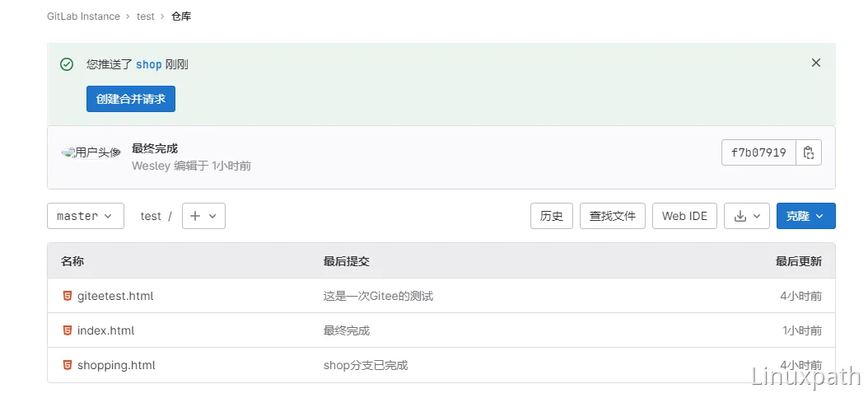868x398 pixels.
Task: Click the green success check icon
Action: (x=67, y=65)
